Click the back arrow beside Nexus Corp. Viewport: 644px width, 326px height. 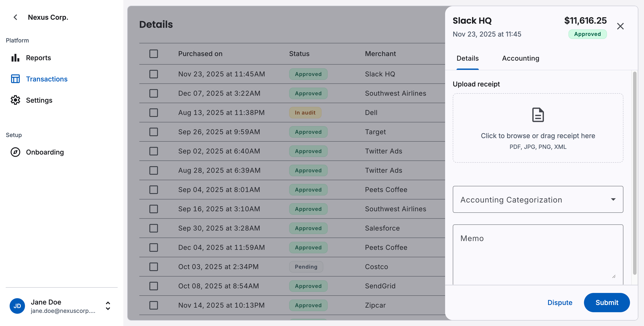[x=15, y=17]
